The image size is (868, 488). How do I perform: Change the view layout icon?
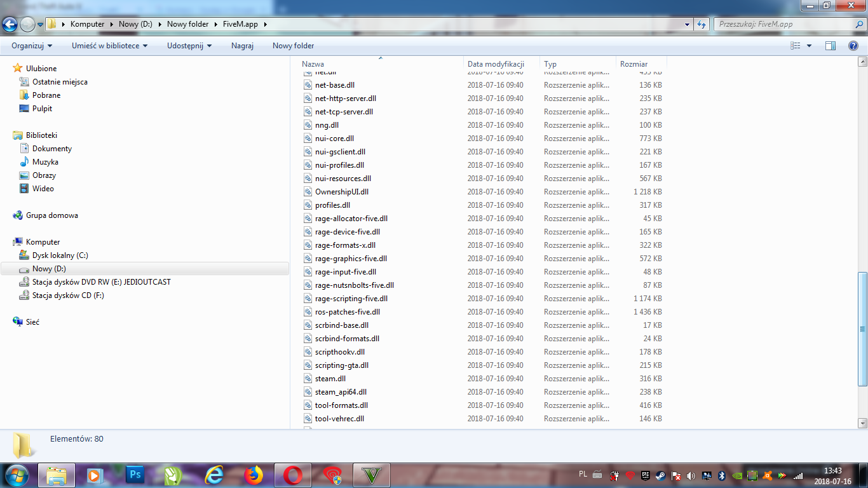pyautogui.click(x=795, y=46)
